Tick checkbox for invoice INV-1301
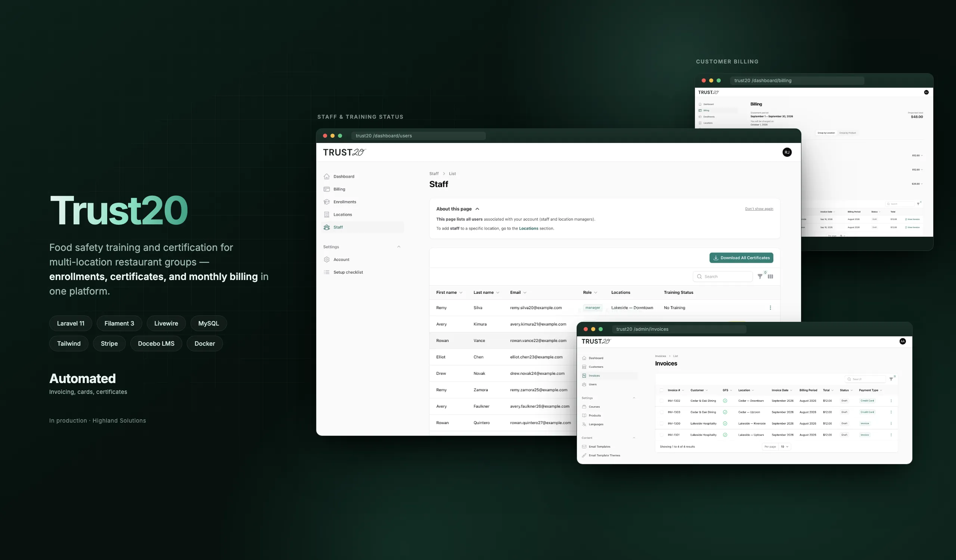Screen dimensions: 956x560 (x=662, y=435)
